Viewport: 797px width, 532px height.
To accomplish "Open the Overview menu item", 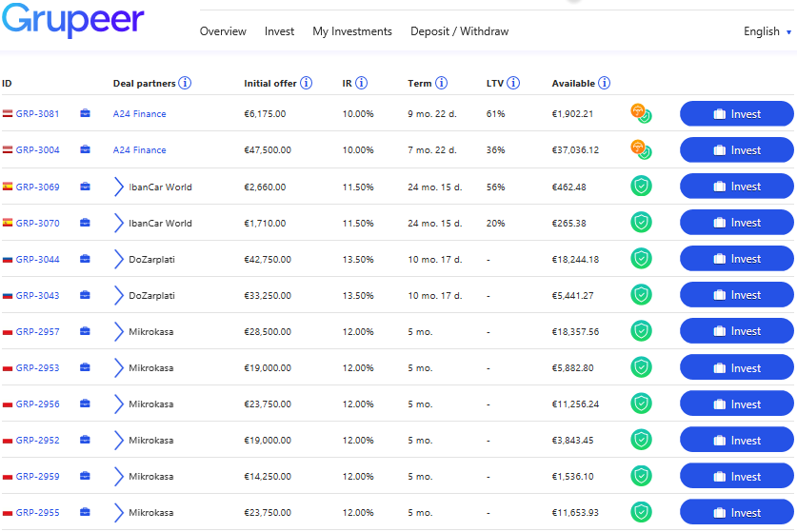I will click(223, 31).
